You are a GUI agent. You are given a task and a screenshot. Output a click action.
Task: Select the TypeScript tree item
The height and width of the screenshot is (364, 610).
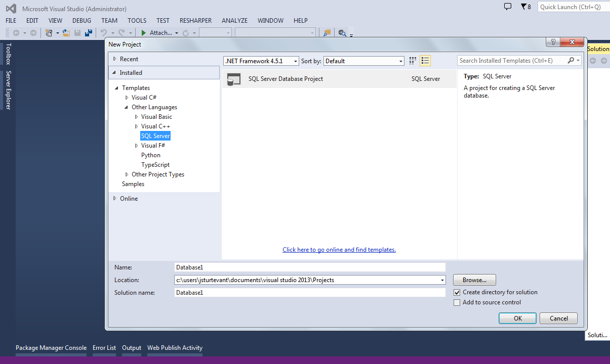point(155,165)
